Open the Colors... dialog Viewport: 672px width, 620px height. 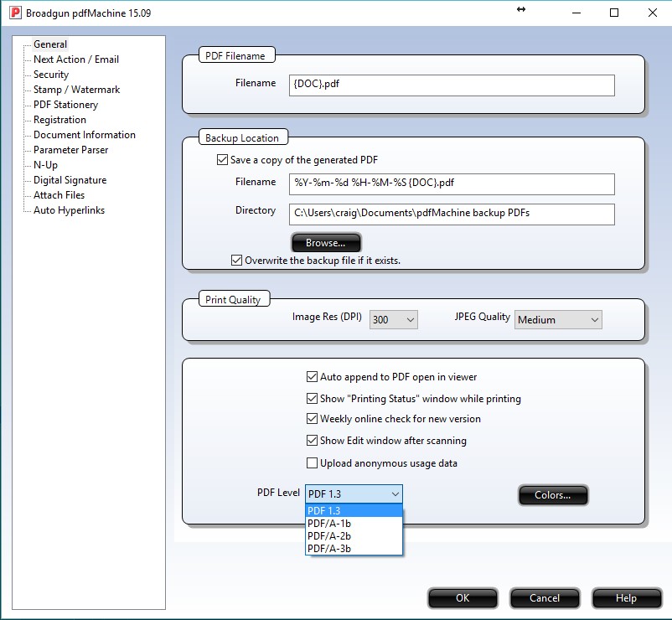553,495
